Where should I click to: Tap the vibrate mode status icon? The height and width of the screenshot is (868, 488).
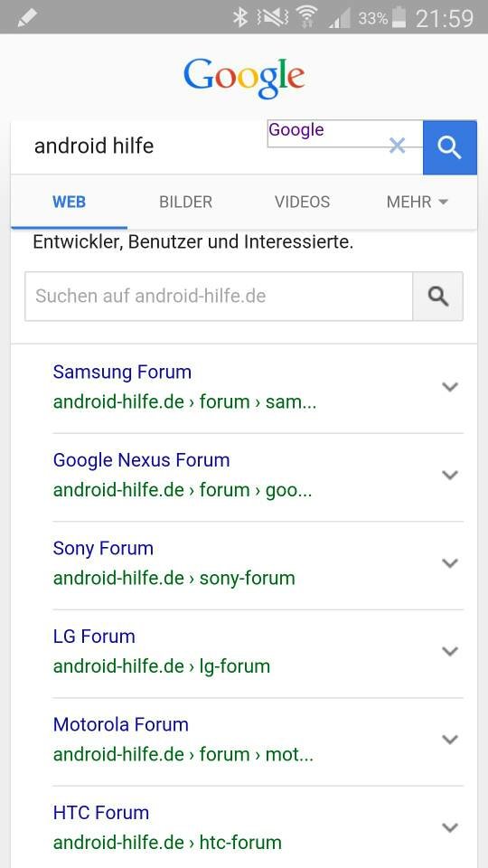pyautogui.click(x=272, y=18)
